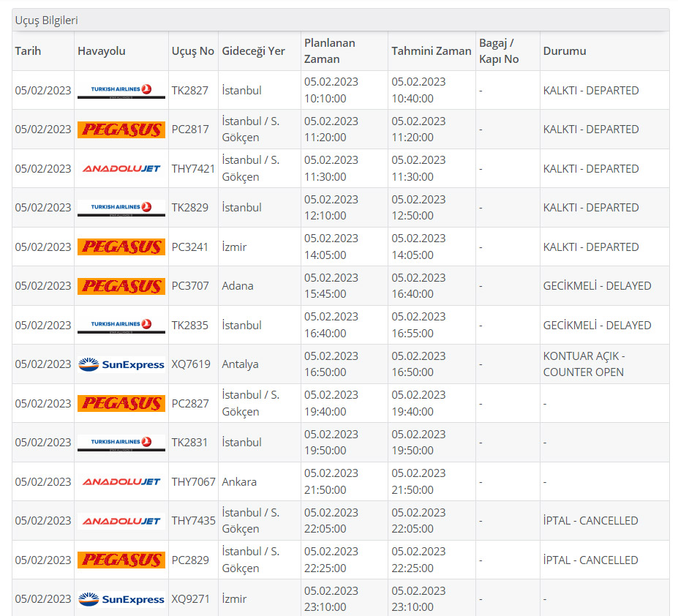Select the Pegasus logo beside cancelled flight PC2829
This screenshot has height=616, width=678.
[x=121, y=560]
